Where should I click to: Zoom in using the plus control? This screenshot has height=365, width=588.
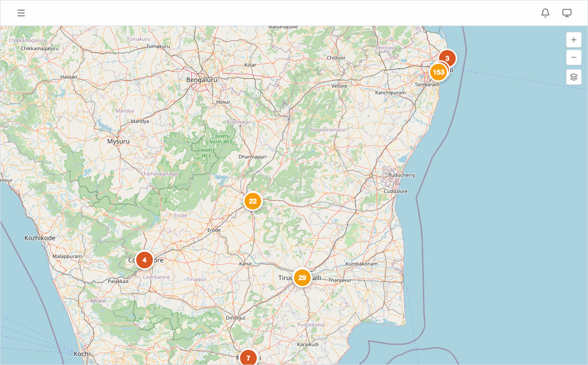coord(573,40)
